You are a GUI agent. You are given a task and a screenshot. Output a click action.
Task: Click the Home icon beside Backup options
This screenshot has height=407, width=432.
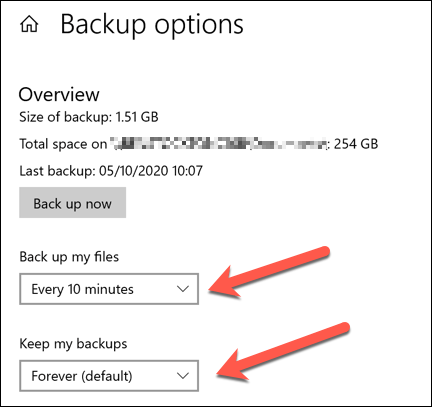click(x=29, y=25)
